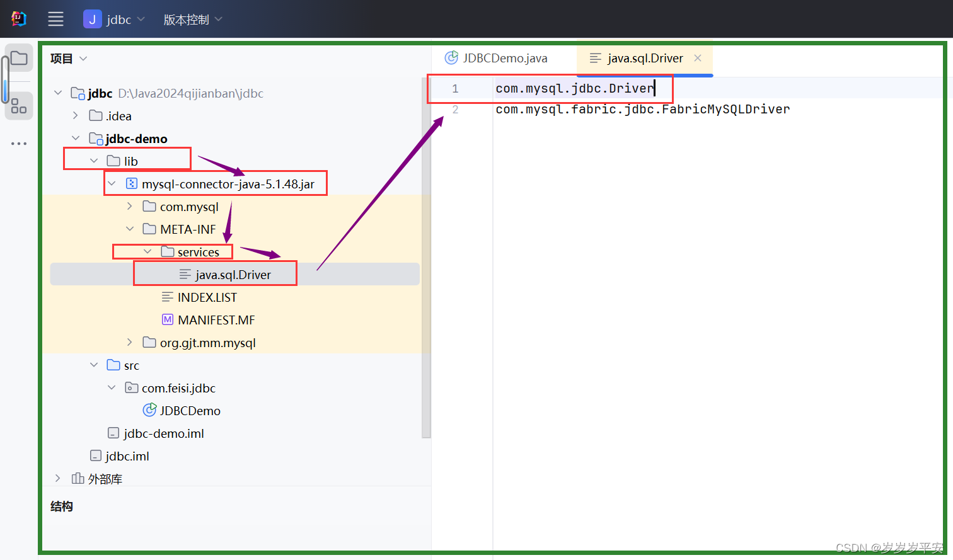Click the JDBCDemo class icon in src
Viewport: 953px width, 560px height.
tap(149, 410)
